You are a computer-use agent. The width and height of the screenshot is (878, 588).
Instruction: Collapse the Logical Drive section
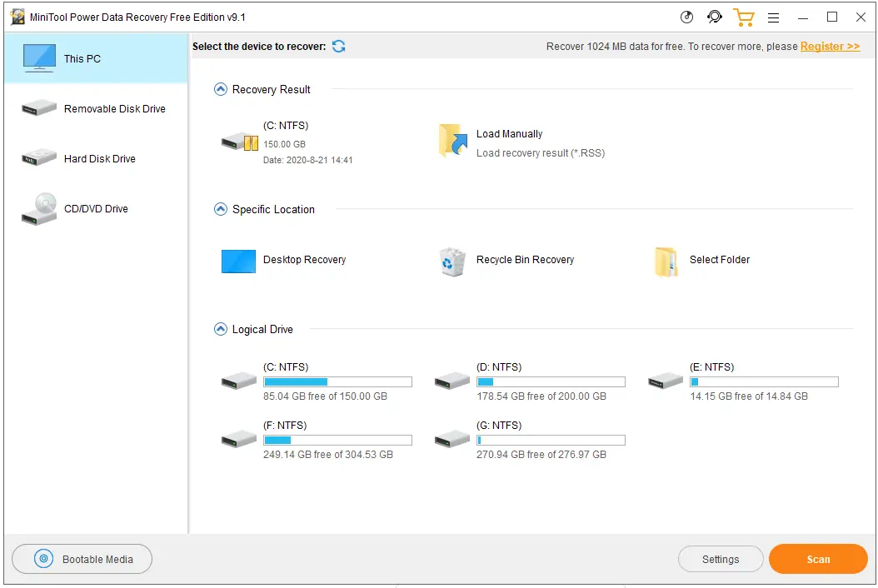221,329
